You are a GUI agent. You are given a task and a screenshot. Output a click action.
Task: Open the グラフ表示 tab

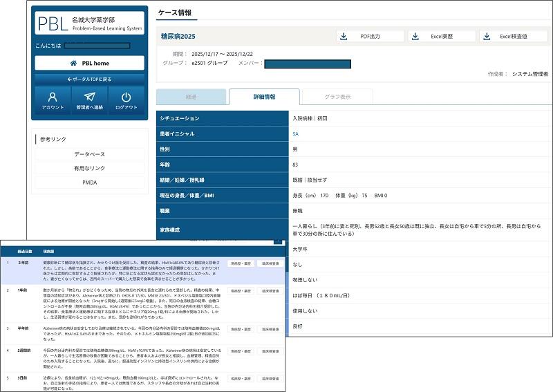click(x=337, y=97)
